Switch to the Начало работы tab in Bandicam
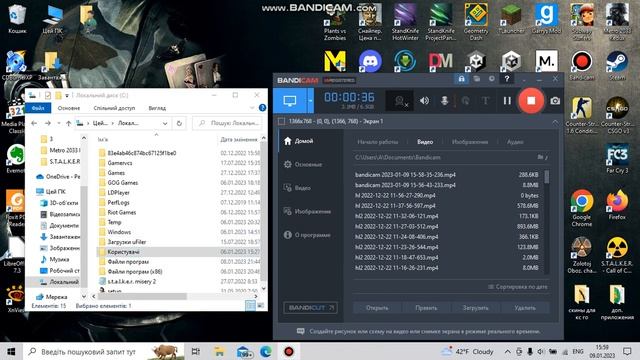640x360 pixels. 378,142
